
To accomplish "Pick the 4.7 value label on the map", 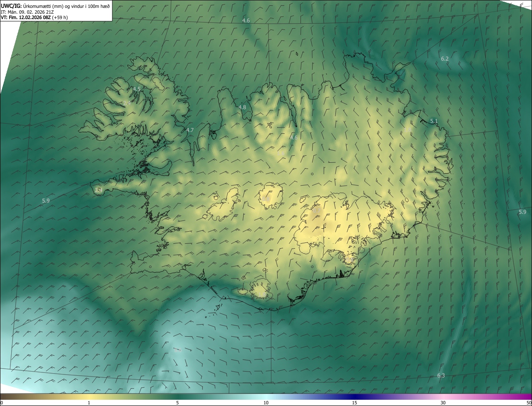I will 190,130.
